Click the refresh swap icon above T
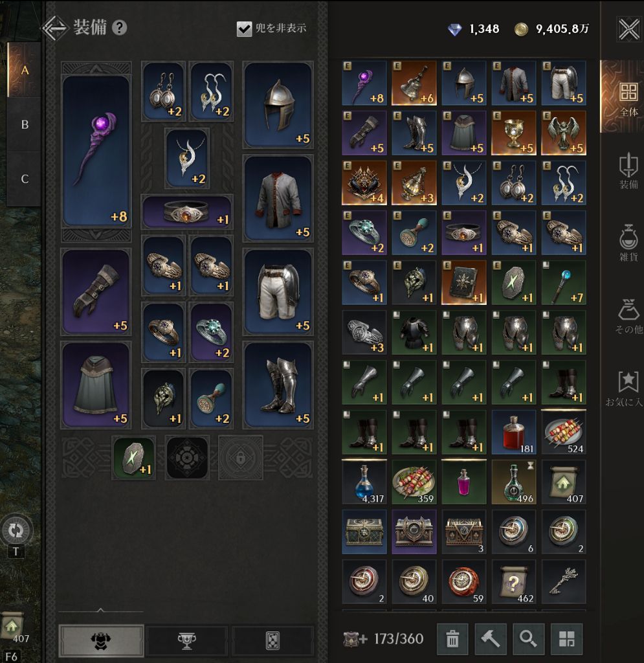644x663 pixels. (x=16, y=530)
